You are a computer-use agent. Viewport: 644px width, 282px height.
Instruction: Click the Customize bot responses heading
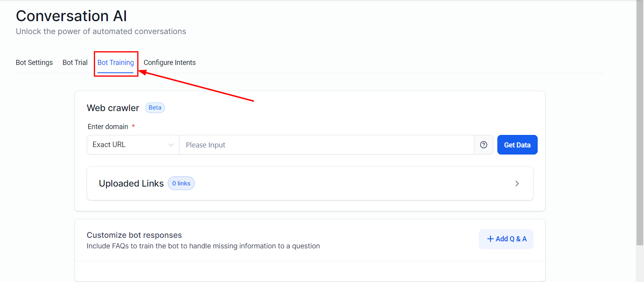[x=134, y=235]
